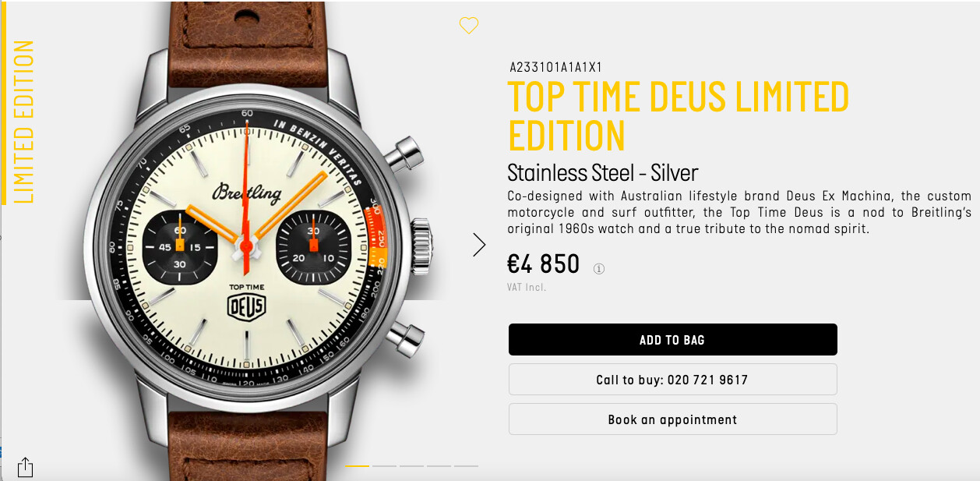The image size is (980, 481).
Task: Jump to the third carousel slide indicator
Action: 411,465
